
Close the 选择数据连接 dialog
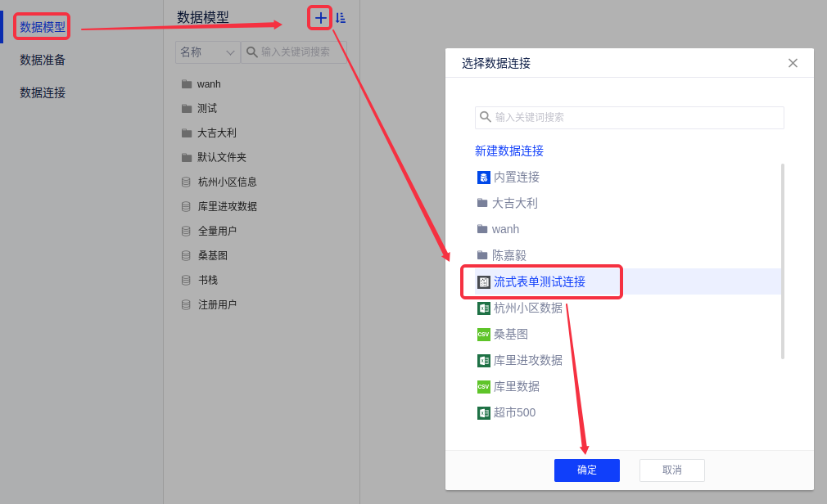pyautogui.click(x=793, y=63)
